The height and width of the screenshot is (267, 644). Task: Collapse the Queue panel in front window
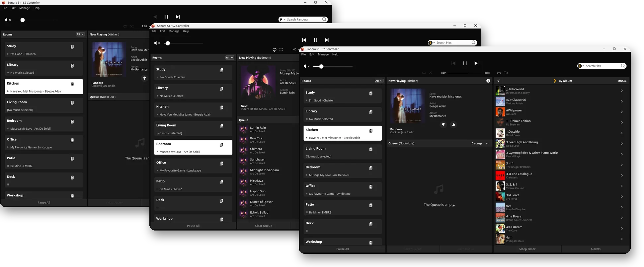click(487, 143)
